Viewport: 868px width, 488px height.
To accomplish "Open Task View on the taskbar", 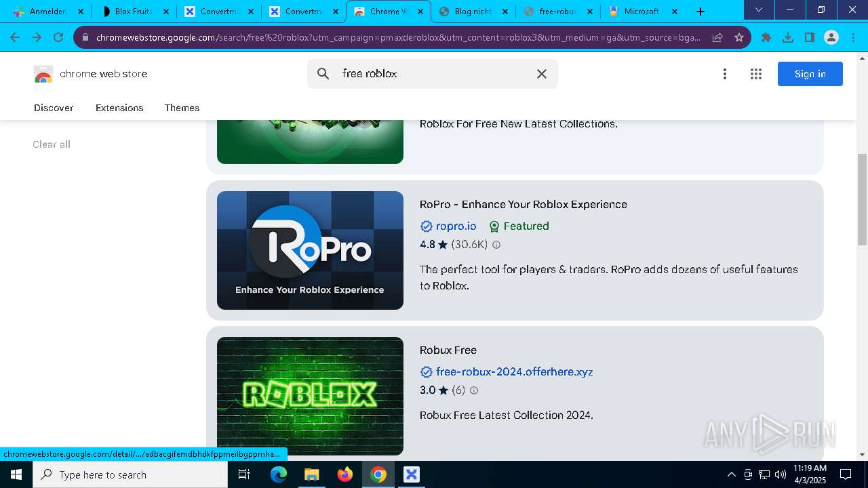I will (244, 474).
